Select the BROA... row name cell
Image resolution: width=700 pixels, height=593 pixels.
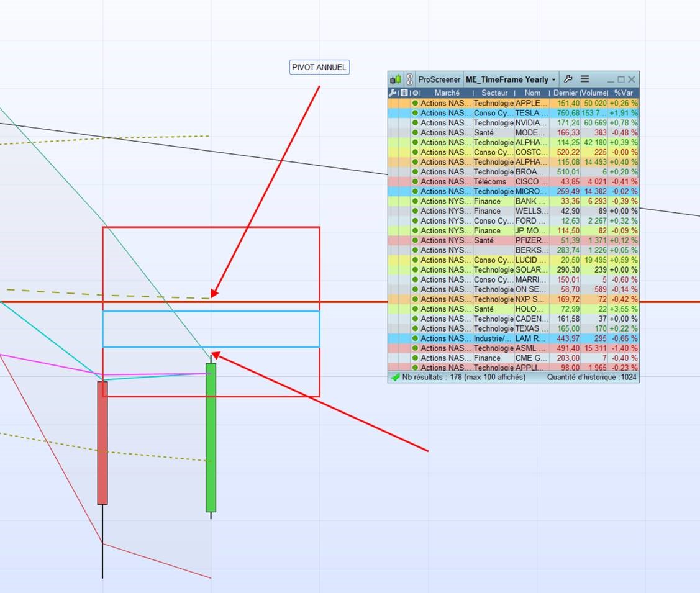click(x=531, y=172)
